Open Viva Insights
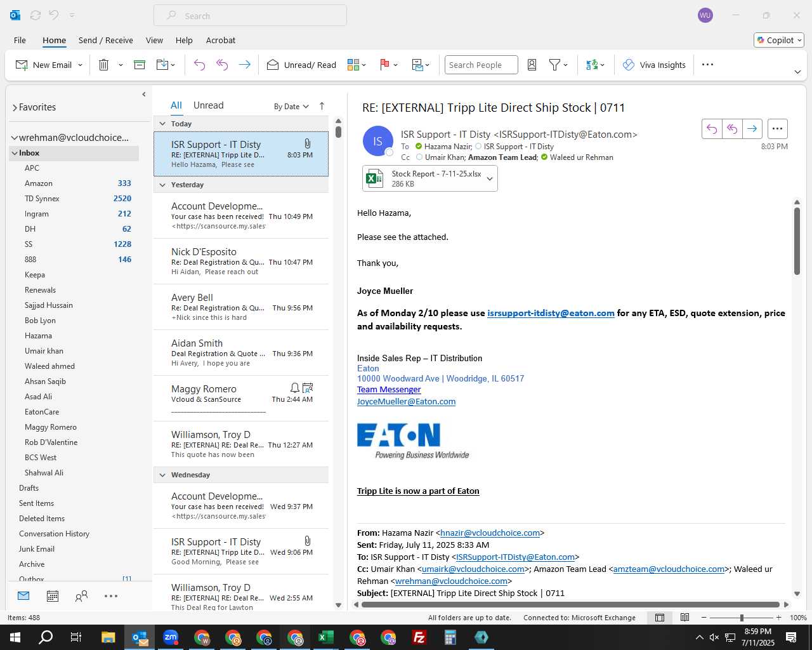The width and height of the screenshot is (812, 650). click(x=654, y=65)
